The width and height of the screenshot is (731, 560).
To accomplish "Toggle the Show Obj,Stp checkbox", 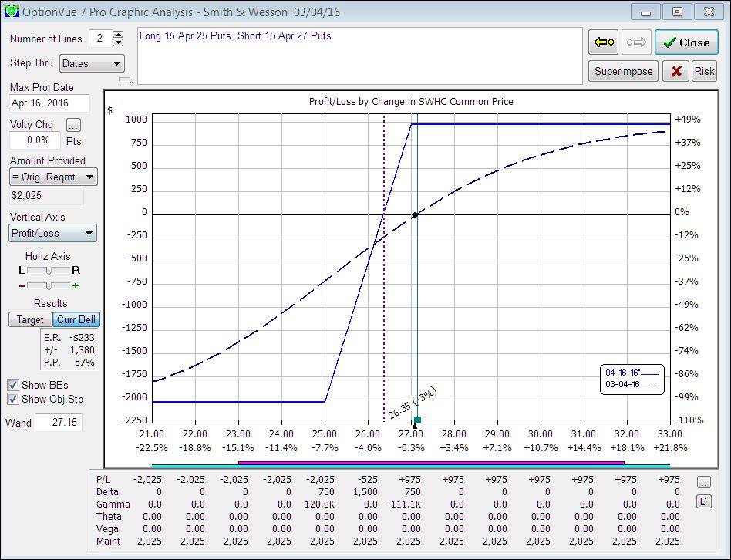I will click(x=13, y=399).
